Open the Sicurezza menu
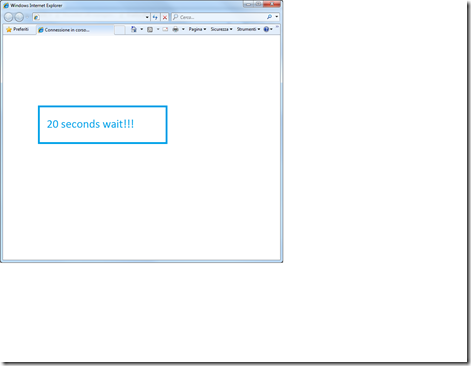 pyautogui.click(x=221, y=29)
